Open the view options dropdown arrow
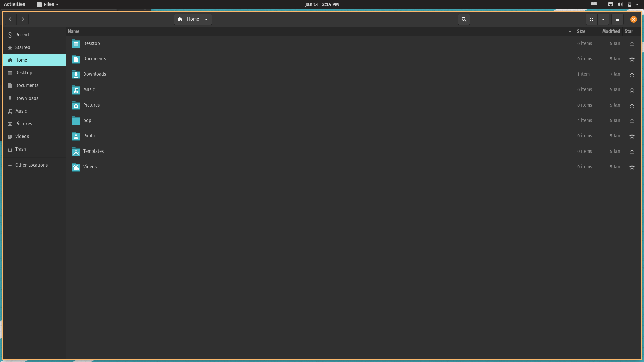Viewport: 644px width, 362px height. coord(603,19)
